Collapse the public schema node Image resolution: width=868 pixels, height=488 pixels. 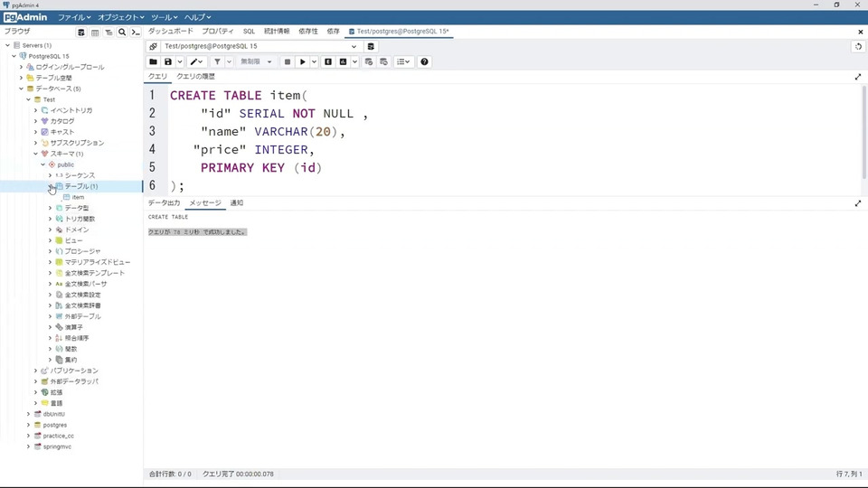43,164
